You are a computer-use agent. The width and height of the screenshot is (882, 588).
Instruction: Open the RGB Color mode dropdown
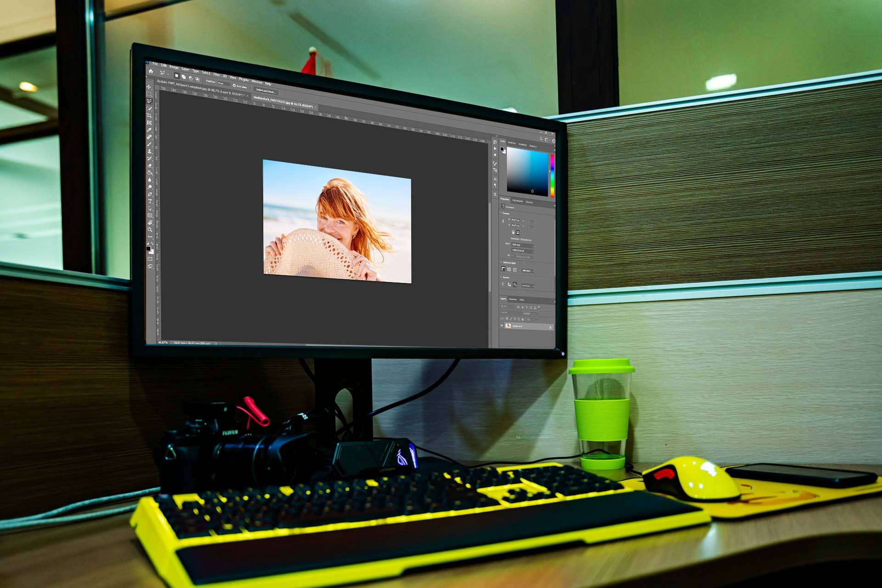tap(523, 245)
